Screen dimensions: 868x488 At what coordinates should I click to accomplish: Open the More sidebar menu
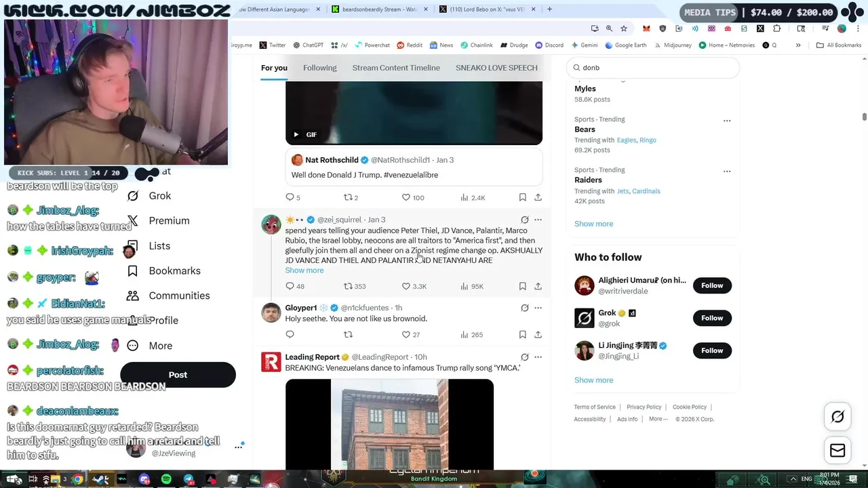click(150, 346)
